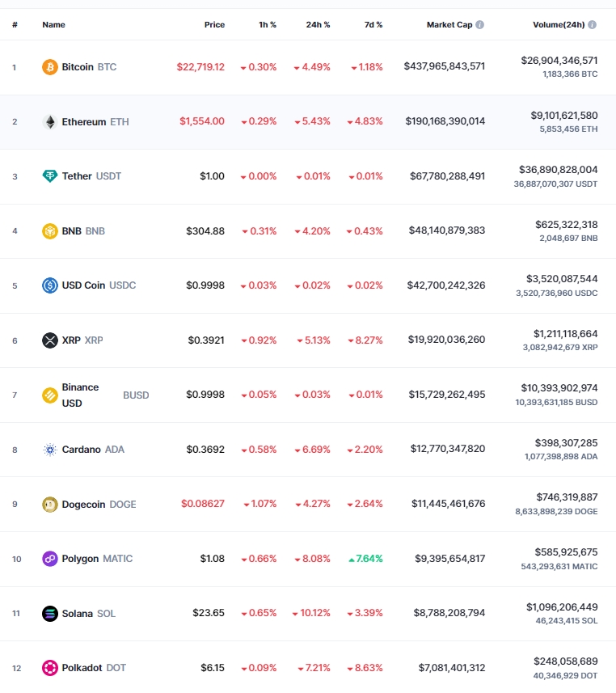Click the Tether logo icon
The width and height of the screenshot is (616, 693).
point(50,176)
